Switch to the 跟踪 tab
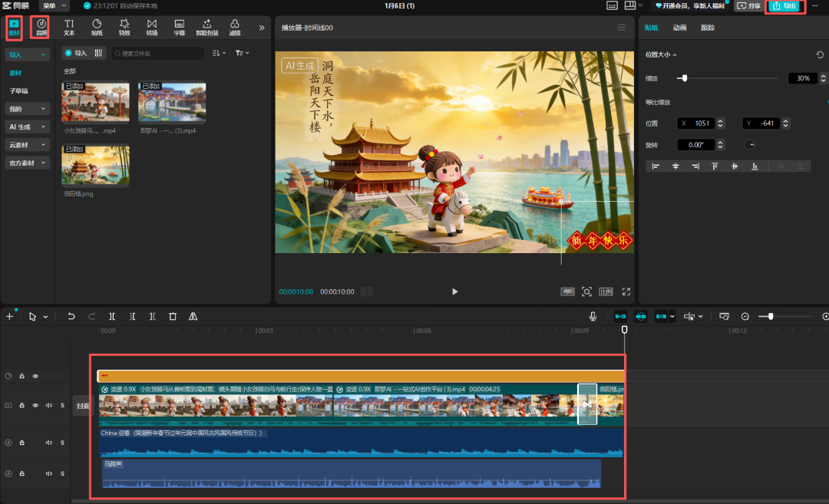Viewport: 829px width, 504px height. point(707,28)
